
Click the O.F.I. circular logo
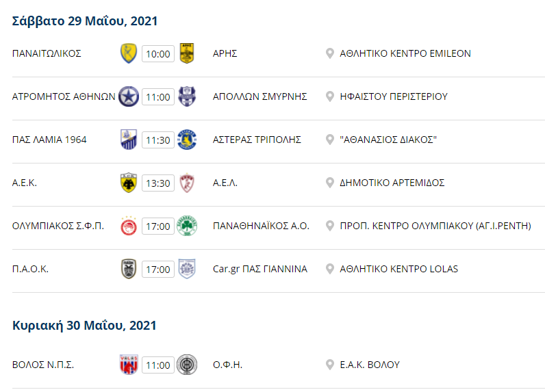pos(187,365)
